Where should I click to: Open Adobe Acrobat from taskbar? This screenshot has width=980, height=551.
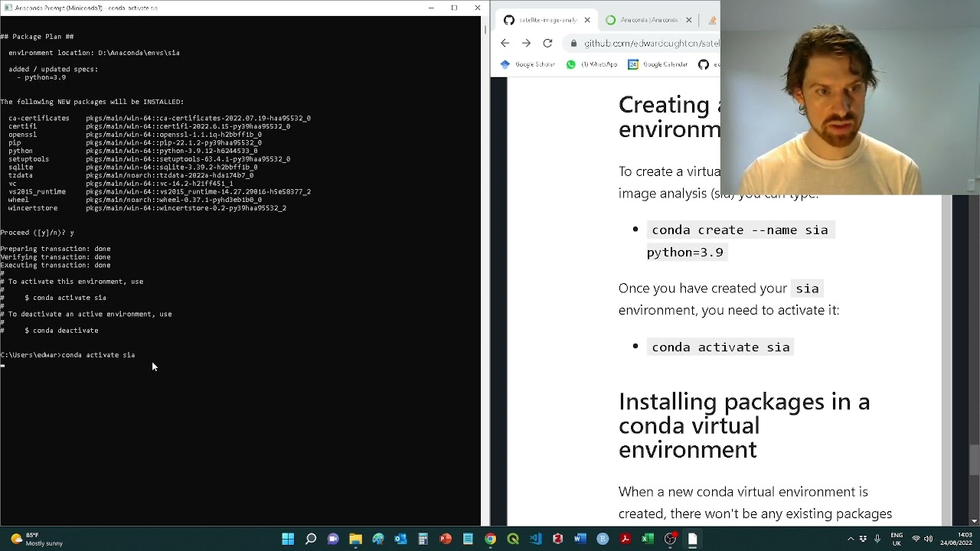point(625,539)
